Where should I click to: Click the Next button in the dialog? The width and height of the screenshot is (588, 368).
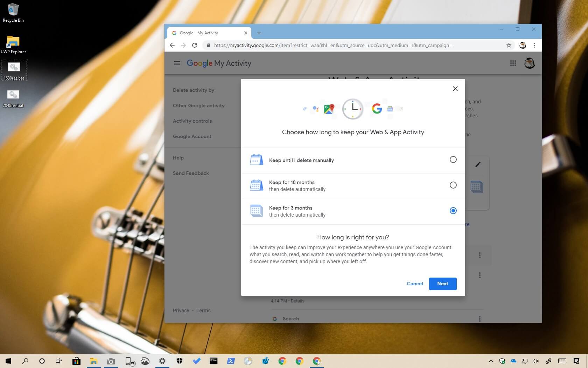[442, 284]
